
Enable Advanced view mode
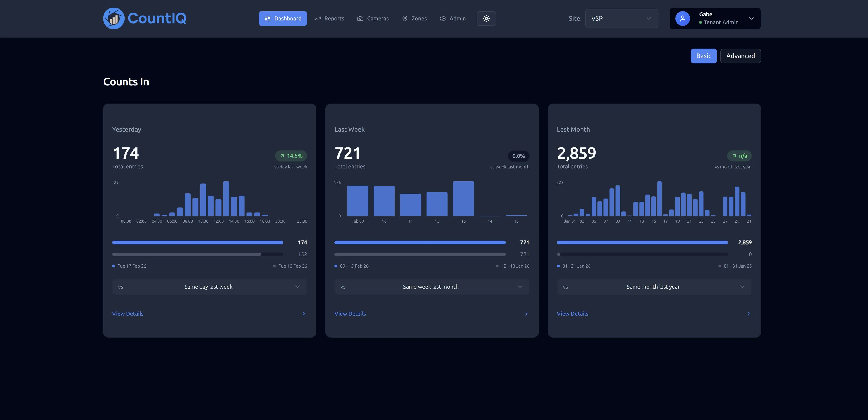click(740, 56)
